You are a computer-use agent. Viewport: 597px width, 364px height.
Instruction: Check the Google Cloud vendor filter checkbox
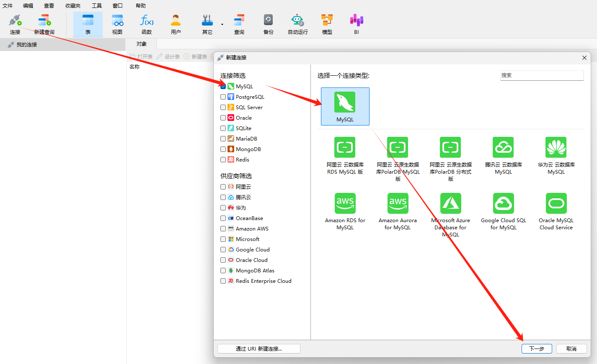223,250
